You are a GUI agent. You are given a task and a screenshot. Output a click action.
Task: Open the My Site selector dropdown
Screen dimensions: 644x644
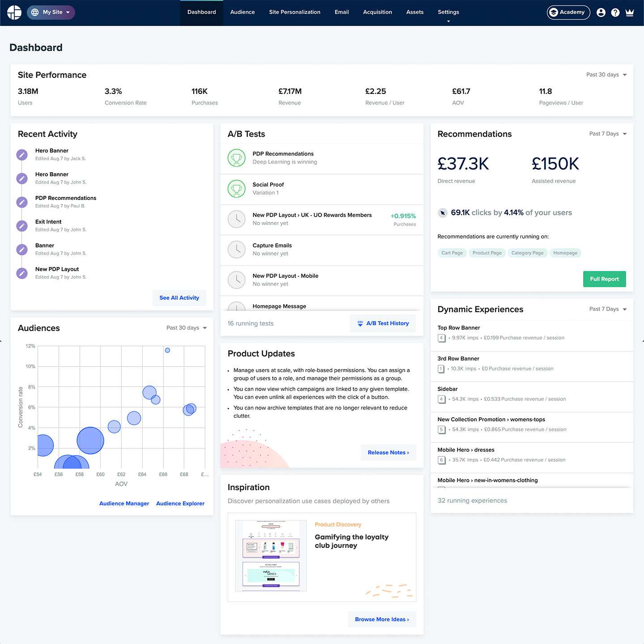[x=51, y=12]
